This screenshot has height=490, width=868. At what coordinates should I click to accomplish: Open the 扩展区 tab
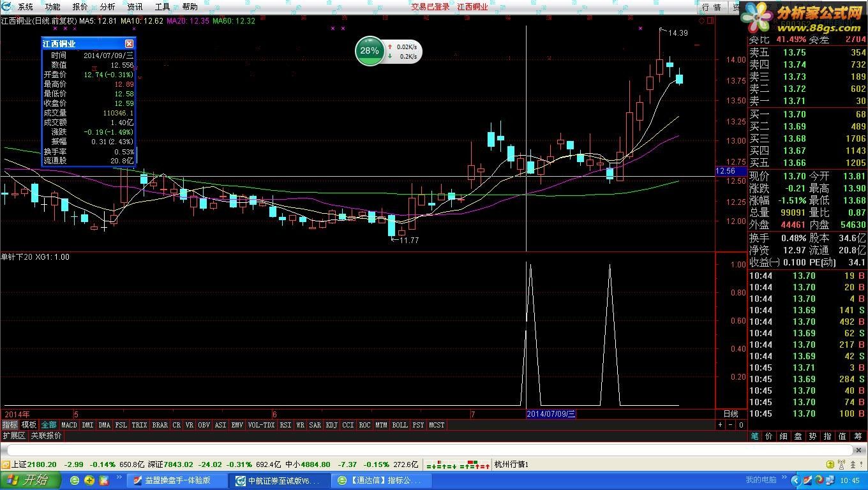pos(13,436)
